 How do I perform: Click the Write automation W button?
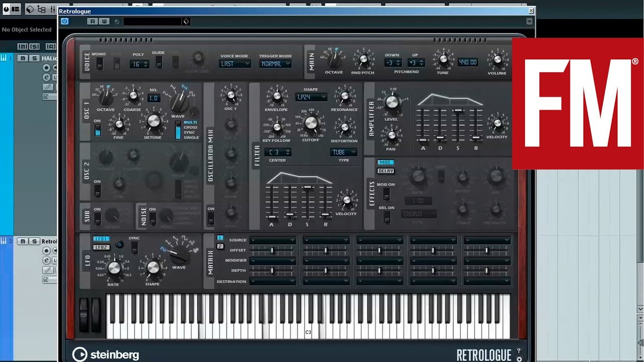(104, 21)
